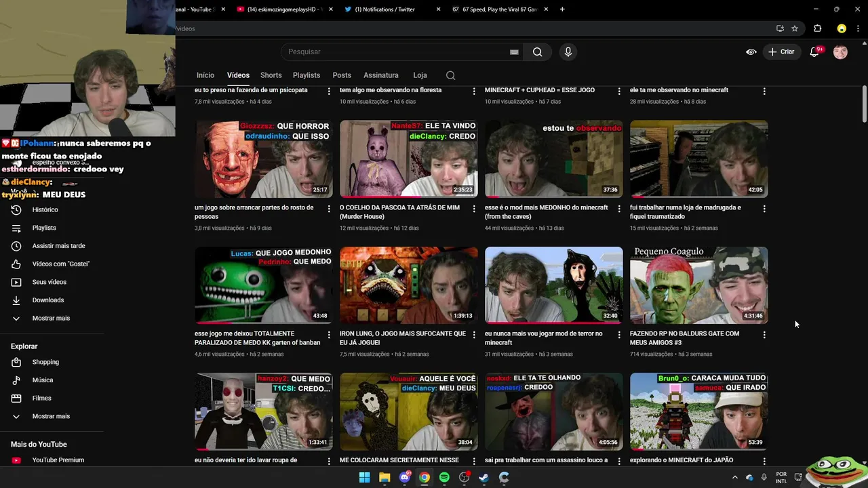Open thumbnail of 25:17 face game video
Screen dimensions: 868x488
[263, 159]
